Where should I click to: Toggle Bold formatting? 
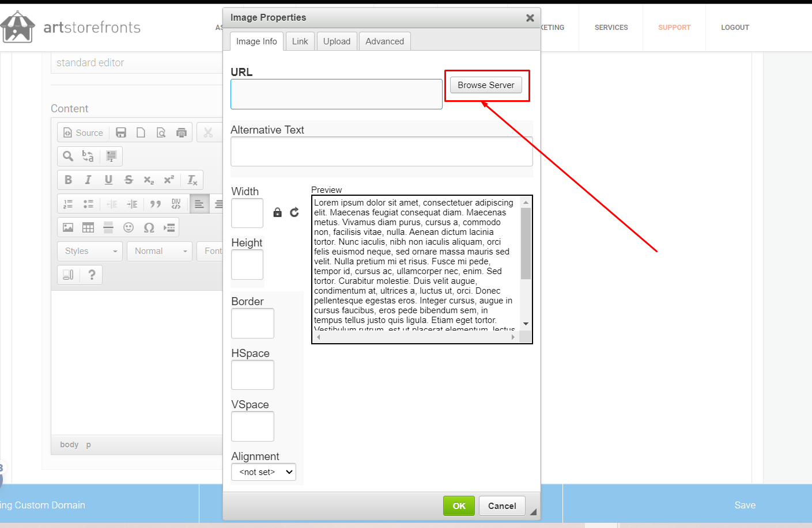click(x=68, y=180)
